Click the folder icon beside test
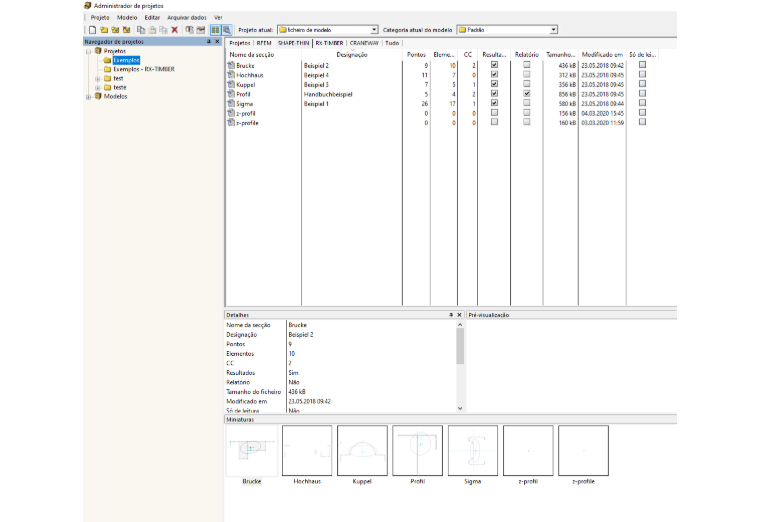This screenshot has width=760, height=522. 108,78
